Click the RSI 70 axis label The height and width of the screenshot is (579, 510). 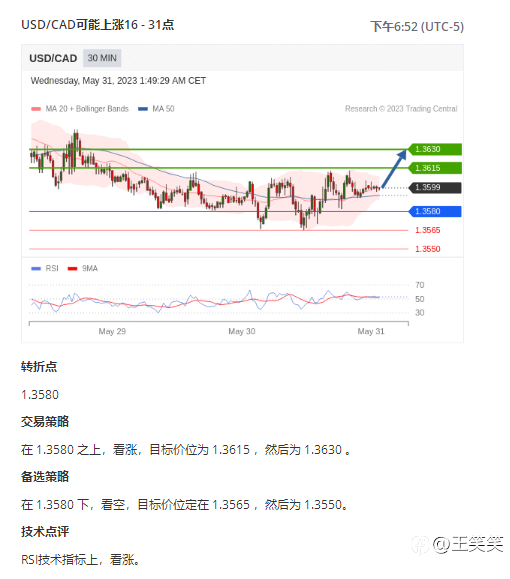pyautogui.click(x=420, y=285)
